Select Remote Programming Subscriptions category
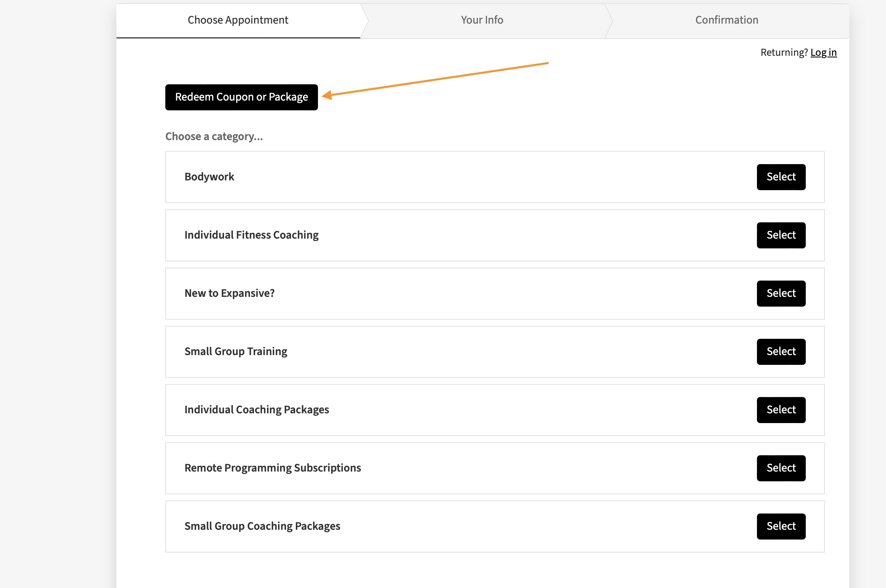886x588 pixels. click(x=781, y=468)
